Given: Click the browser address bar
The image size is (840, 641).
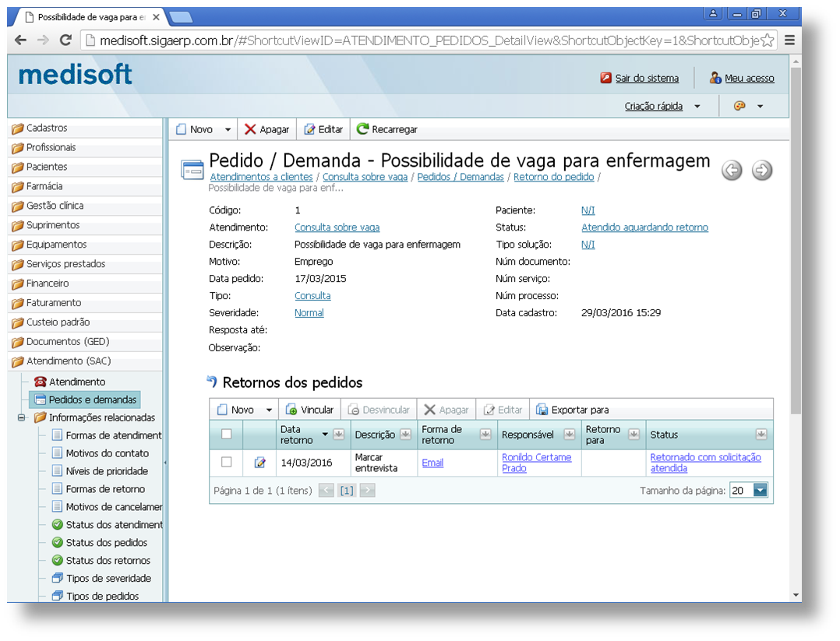Looking at the screenshot, I should 421,41.
